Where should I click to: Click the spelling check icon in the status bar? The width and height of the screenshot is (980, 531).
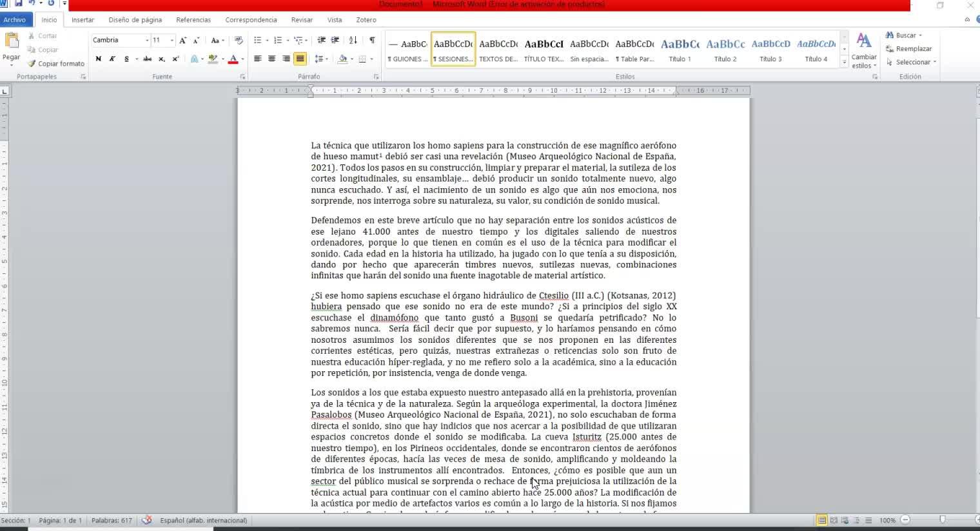[x=147, y=520]
